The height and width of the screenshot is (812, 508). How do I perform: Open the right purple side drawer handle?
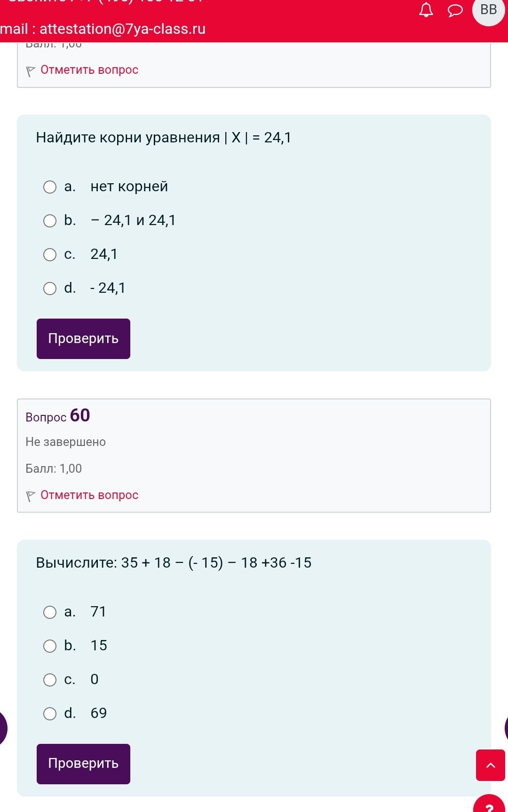tap(506, 728)
